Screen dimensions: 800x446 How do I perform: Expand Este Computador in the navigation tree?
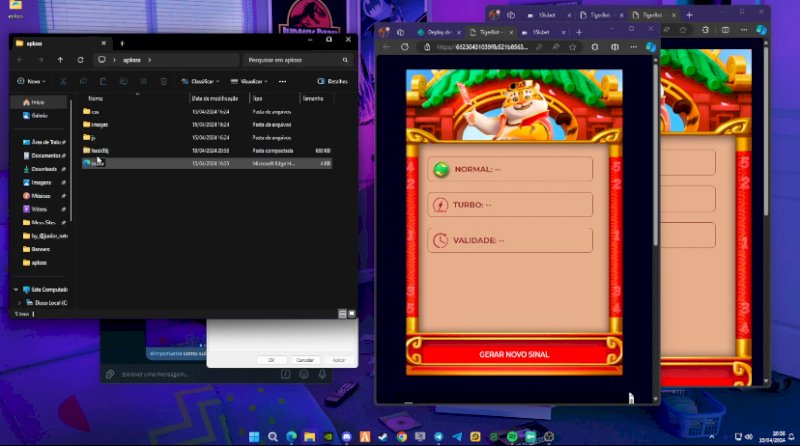[15, 289]
